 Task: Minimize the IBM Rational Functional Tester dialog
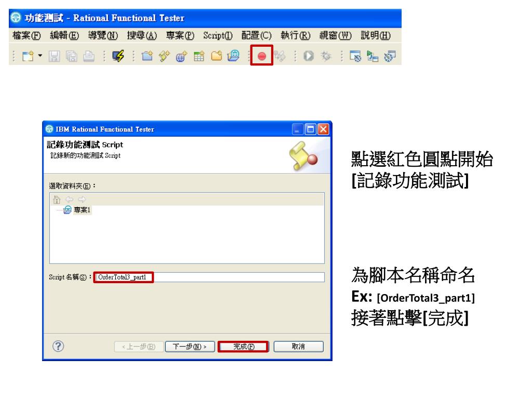pos(298,129)
